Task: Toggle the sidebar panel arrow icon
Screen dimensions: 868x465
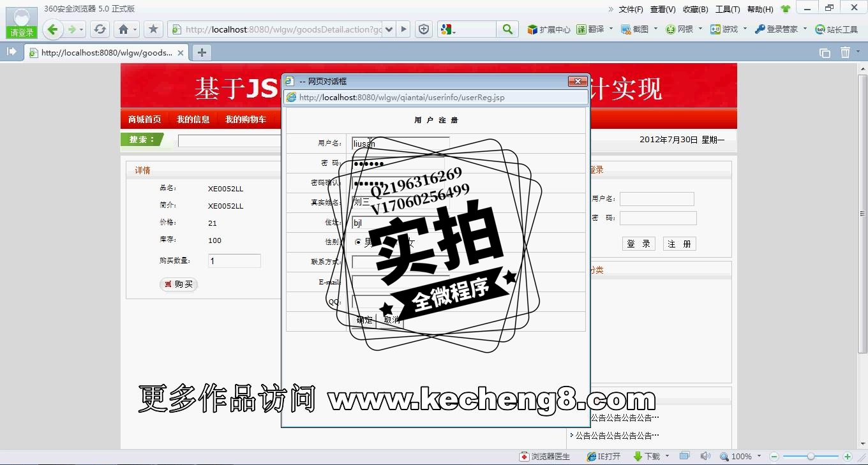Action: 11,52
